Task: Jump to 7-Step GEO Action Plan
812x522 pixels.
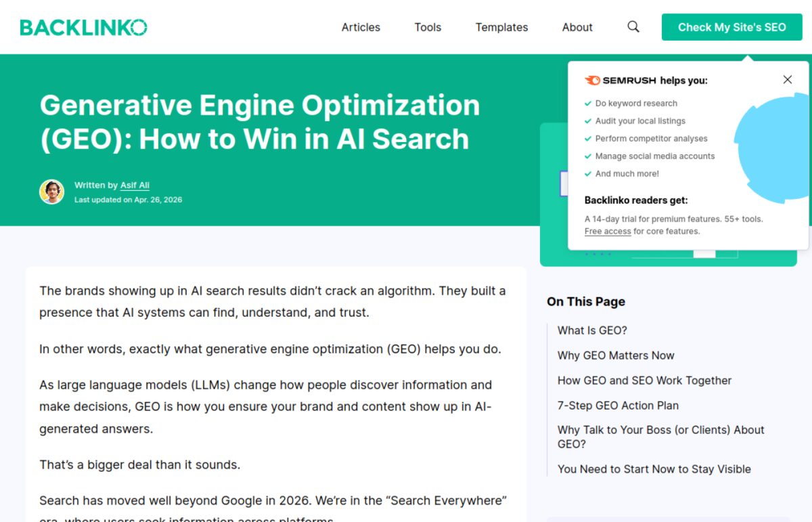Action: (x=618, y=406)
